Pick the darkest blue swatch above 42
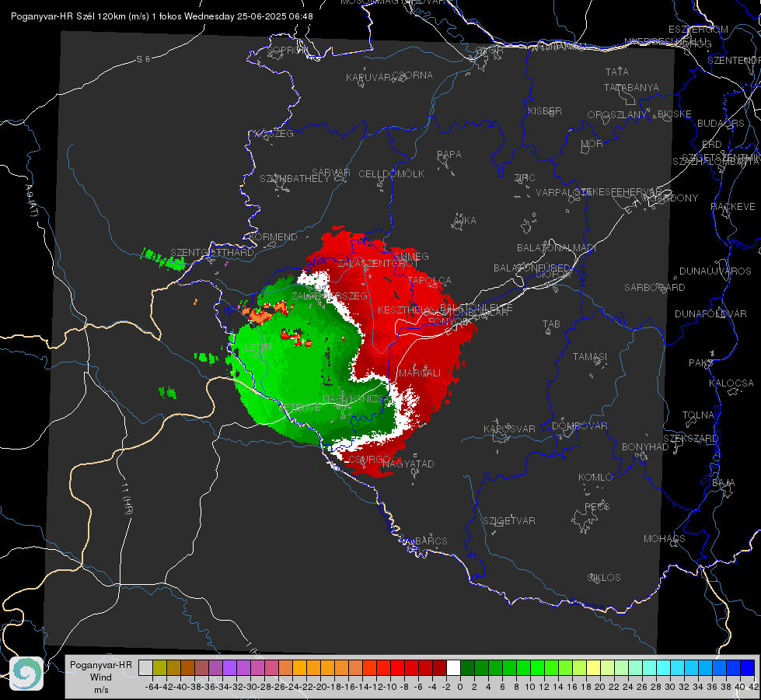The width and height of the screenshot is (761, 700). pos(748,667)
